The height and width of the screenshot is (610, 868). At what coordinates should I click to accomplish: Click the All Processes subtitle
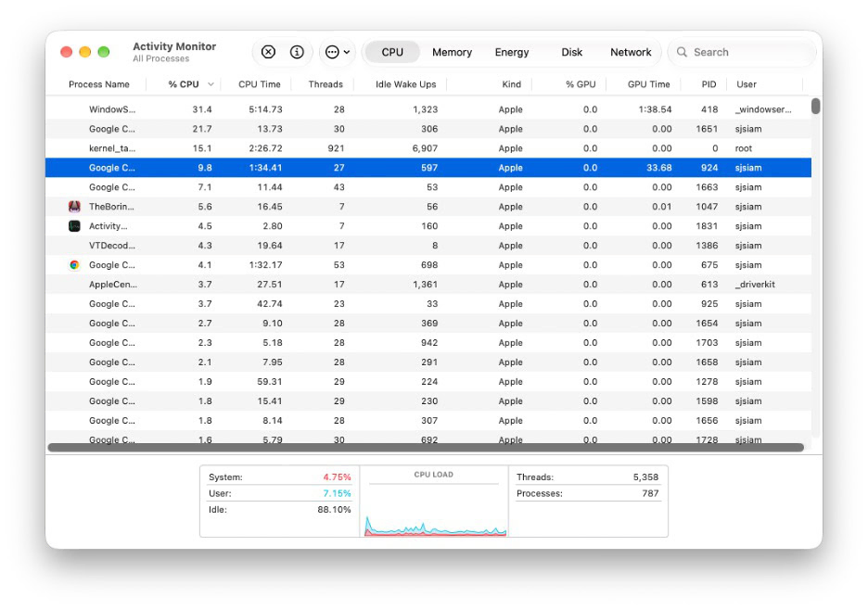point(161,58)
